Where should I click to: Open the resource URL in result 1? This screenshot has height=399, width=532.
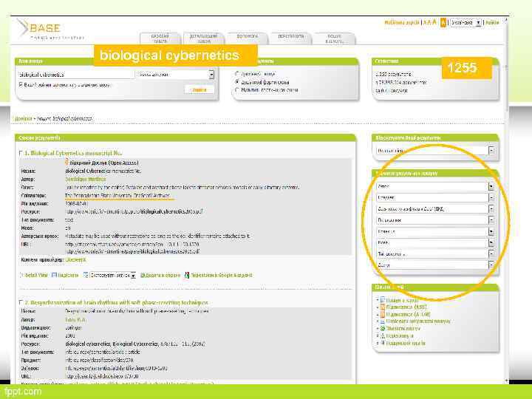point(134,211)
